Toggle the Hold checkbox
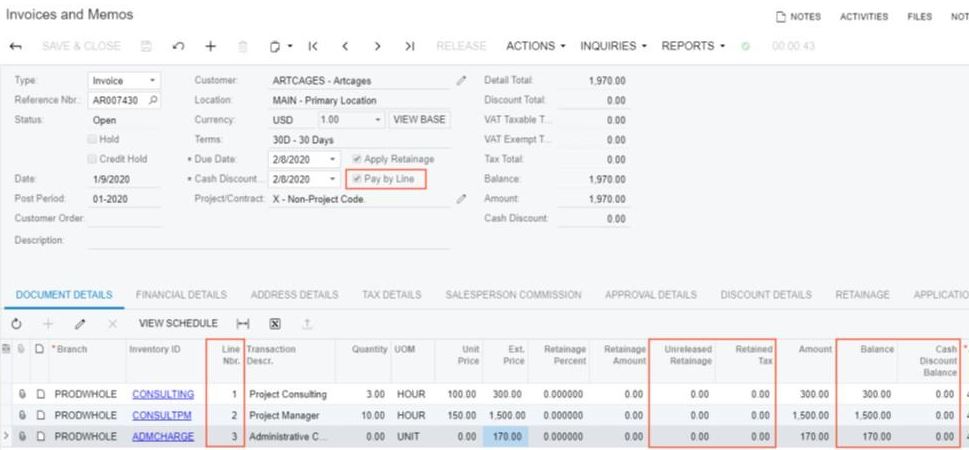This screenshot has height=450, width=969. coord(93,139)
